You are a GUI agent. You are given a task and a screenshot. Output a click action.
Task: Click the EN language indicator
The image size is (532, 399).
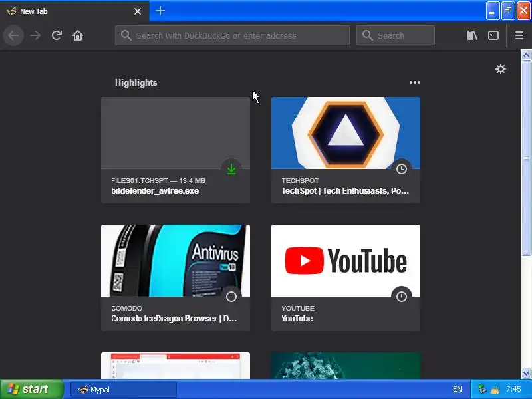(x=458, y=389)
